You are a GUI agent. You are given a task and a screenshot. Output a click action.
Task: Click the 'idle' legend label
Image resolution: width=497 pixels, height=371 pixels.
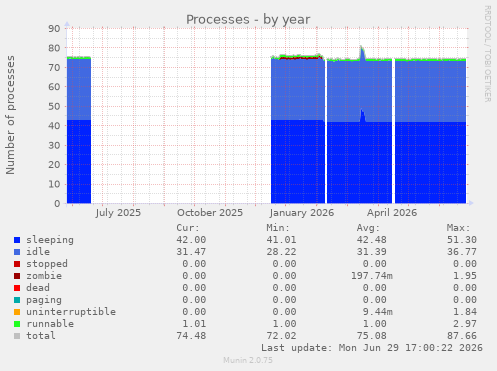click(x=38, y=252)
